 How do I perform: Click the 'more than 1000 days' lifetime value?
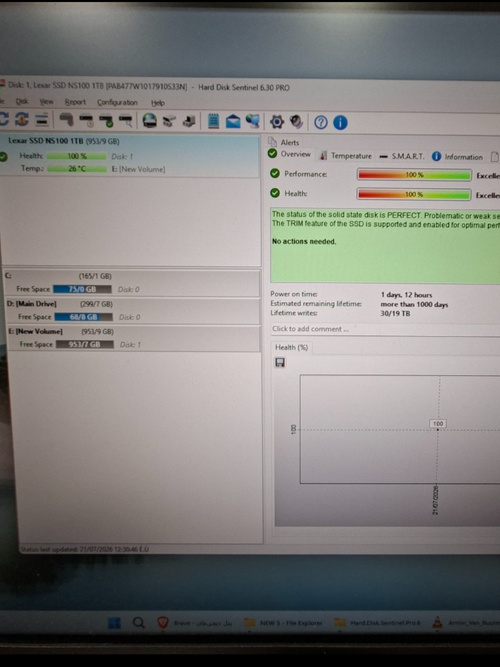414,305
